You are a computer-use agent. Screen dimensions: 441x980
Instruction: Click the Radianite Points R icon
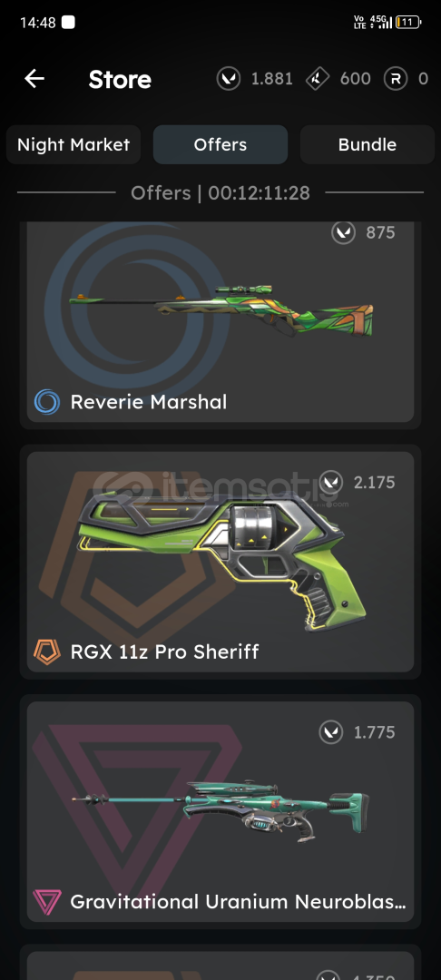click(396, 79)
